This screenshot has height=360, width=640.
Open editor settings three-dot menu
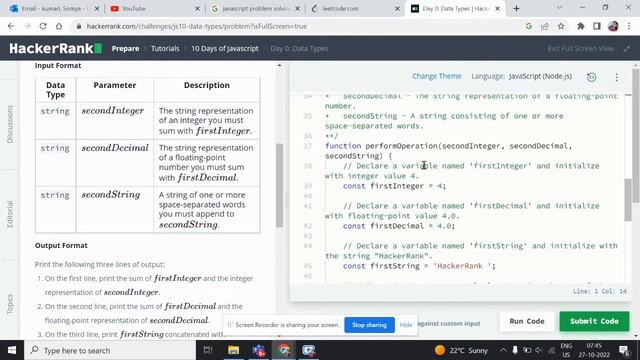pyautogui.click(x=616, y=77)
